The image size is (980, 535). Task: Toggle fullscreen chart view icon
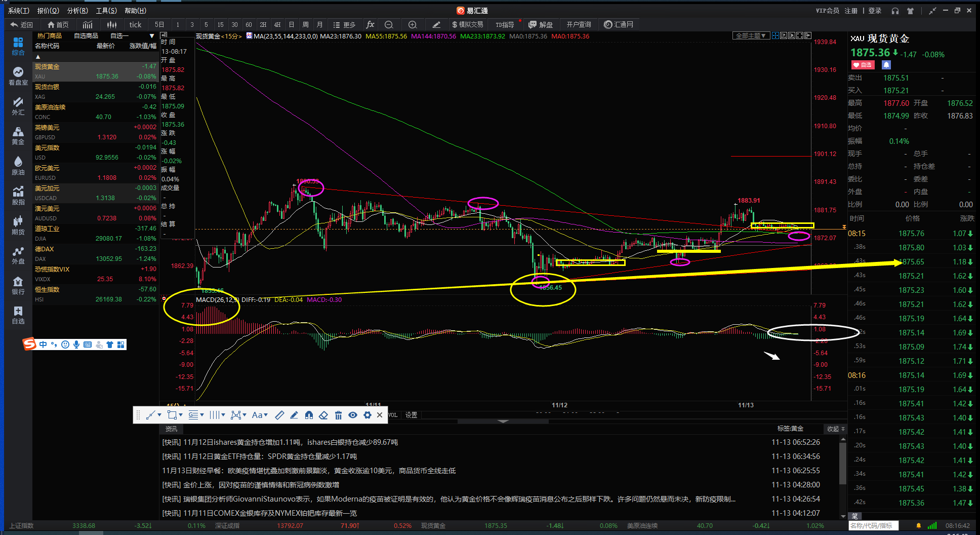pyautogui.click(x=800, y=35)
